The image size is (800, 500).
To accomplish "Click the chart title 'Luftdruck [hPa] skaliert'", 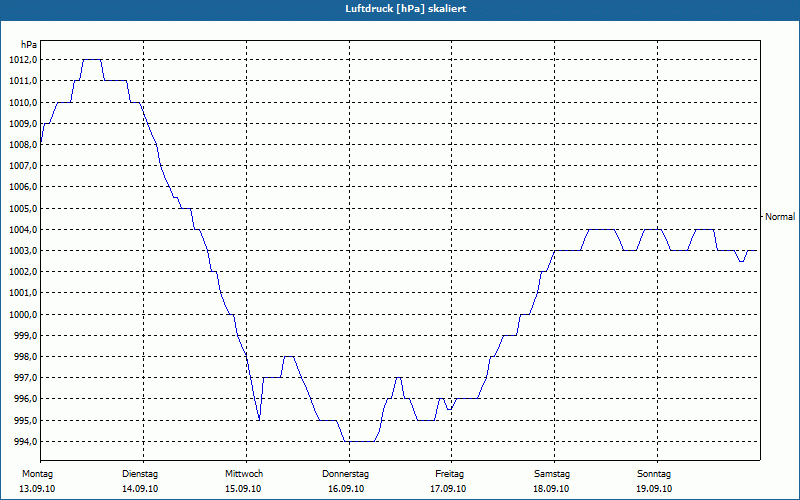I will (x=405, y=9).
